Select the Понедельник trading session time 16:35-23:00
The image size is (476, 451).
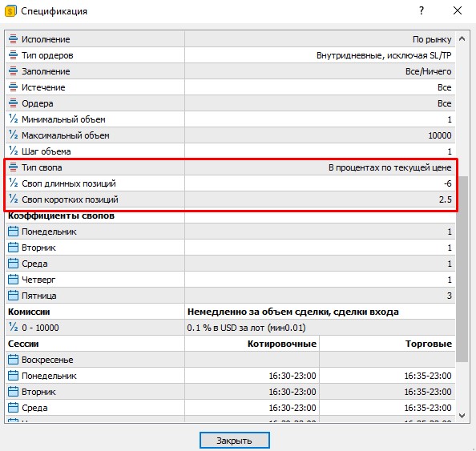tap(428, 376)
